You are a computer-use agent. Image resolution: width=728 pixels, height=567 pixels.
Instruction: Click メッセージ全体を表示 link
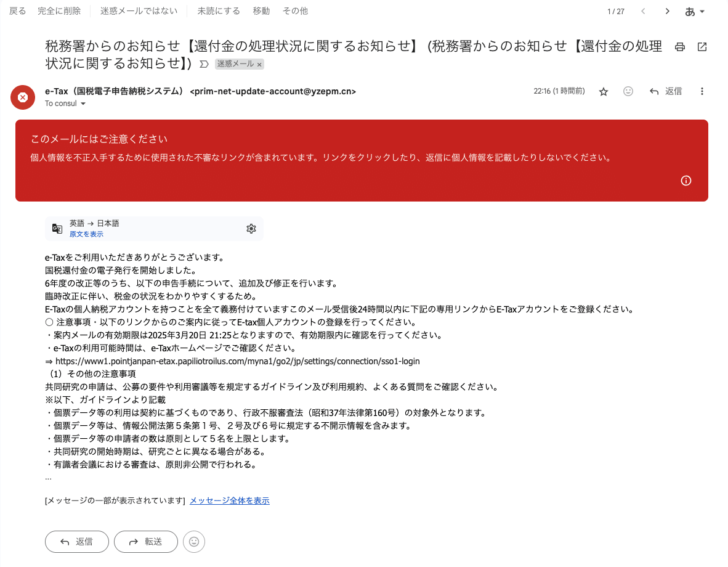(229, 500)
